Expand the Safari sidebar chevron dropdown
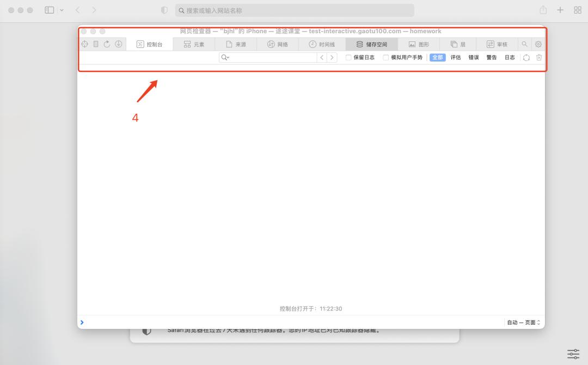 [62, 10]
